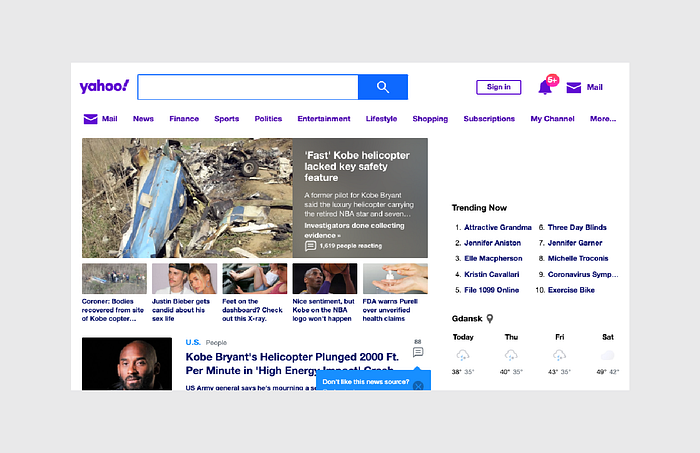The width and height of the screenshot is (700, 453).
Task: Open trending item Attractive Grandma
Action: click(x=498, y=227)
